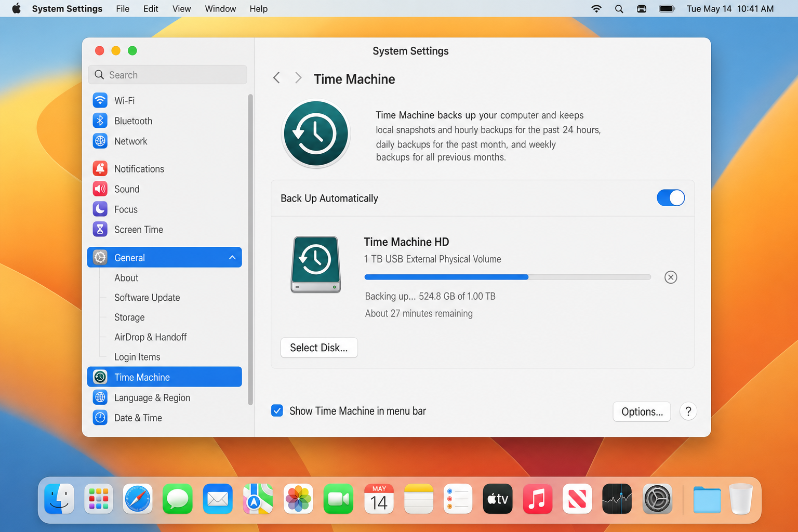
Task: Open Mail app in Dock
Action: tap(218, 499)
